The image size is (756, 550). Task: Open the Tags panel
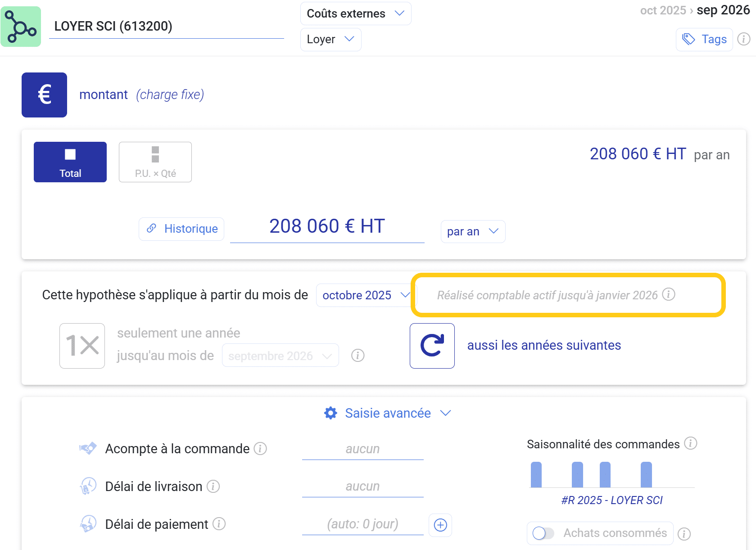click(704, 40)
